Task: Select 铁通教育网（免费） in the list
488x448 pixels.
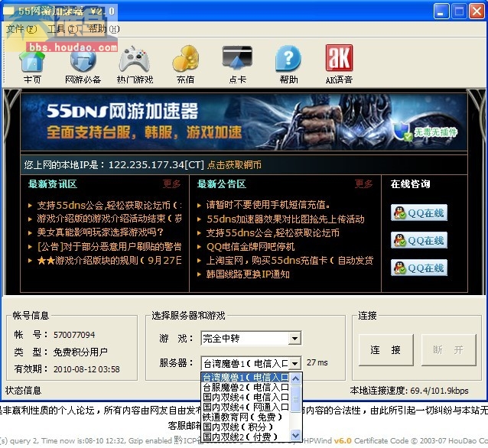Action: tap(246, 417)
